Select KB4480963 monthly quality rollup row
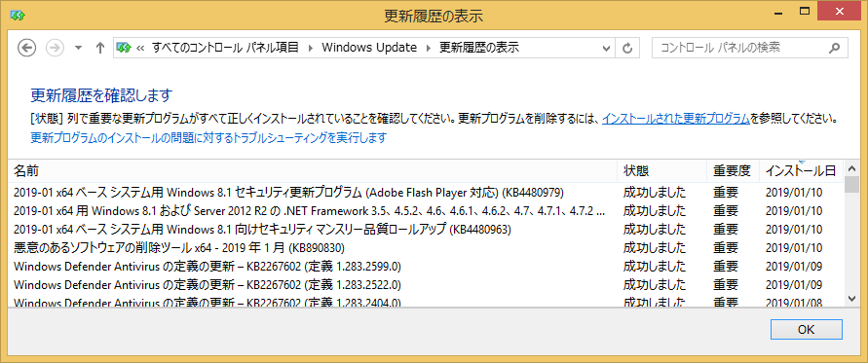Screen dimensions: 868x363 tap(427, 229)
